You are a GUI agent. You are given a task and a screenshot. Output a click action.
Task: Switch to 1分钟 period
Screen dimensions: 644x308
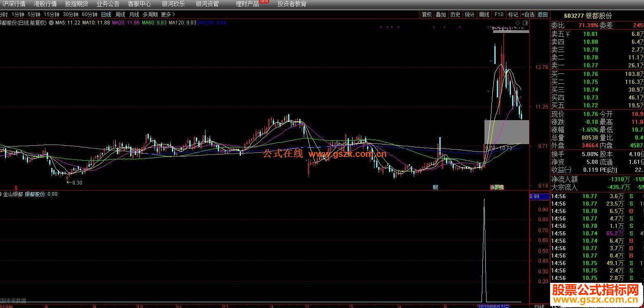18,14
